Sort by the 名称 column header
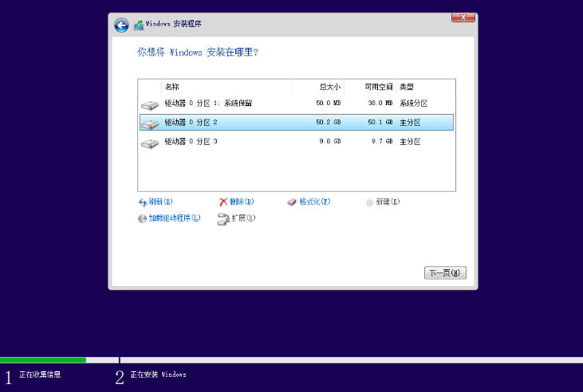Viewport: 583px width, 392px height. 172,87
